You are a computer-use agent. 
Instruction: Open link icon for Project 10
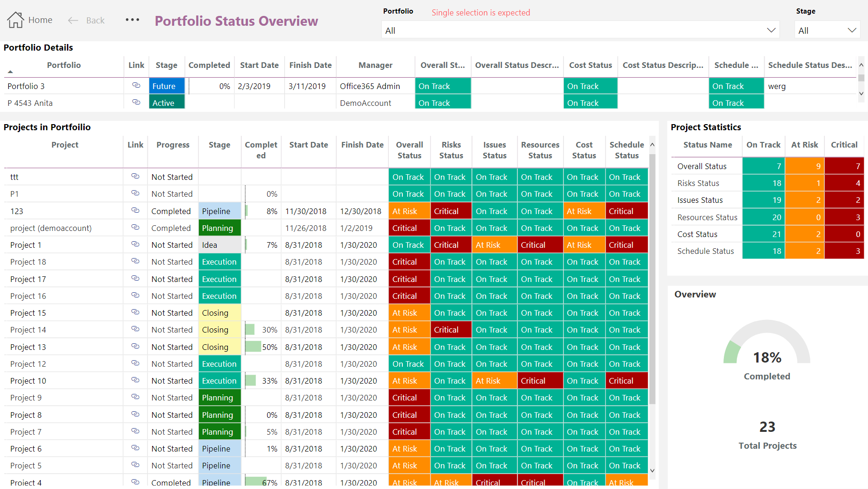tap(135, 380)
